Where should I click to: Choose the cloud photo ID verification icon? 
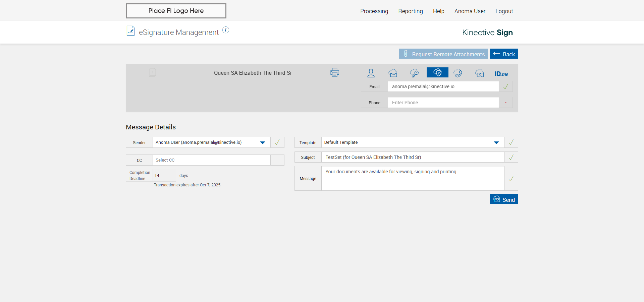[479, 73]
